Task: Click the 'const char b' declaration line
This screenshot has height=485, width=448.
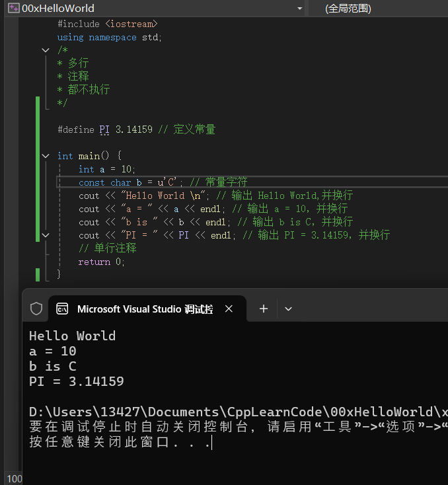Action: pyautogui.click(x=163, y=182)
